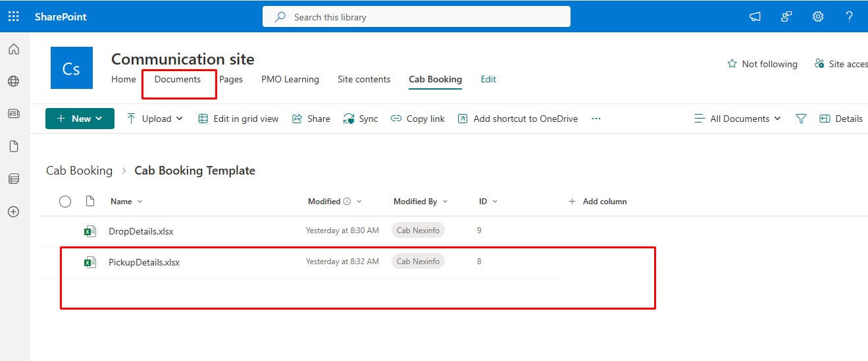The height and width of the screenshot is (361, 868).
Task: Click the Home icon in left rail
Action: pyautogui.click(x=14, y=49)
